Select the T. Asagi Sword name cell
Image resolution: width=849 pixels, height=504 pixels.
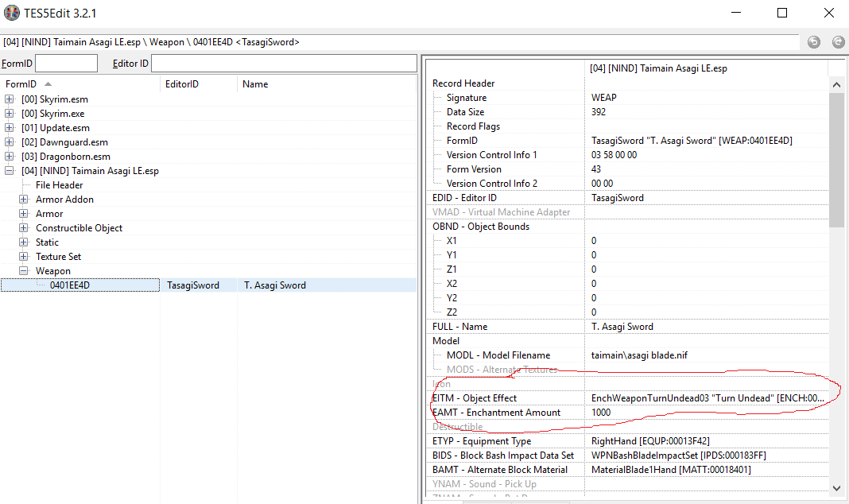[327, 285]
